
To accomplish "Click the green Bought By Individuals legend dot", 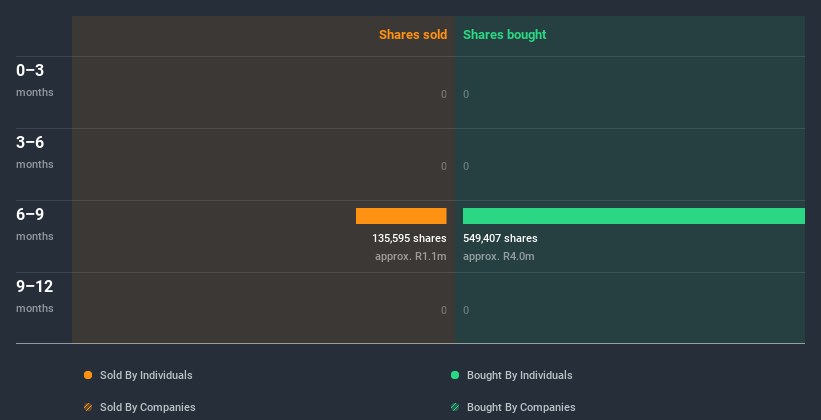I will (x=455, y=375).
